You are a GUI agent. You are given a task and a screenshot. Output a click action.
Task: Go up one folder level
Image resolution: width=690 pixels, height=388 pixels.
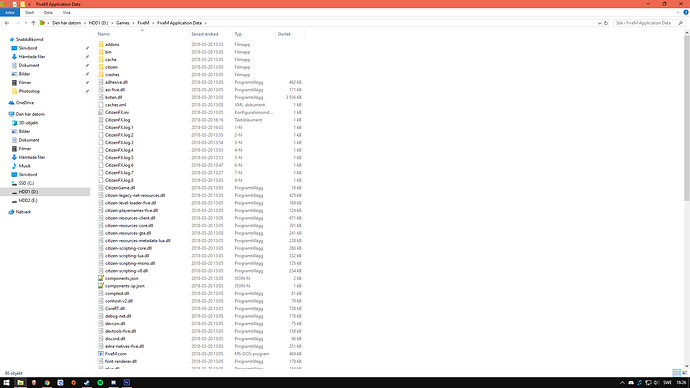33,23
